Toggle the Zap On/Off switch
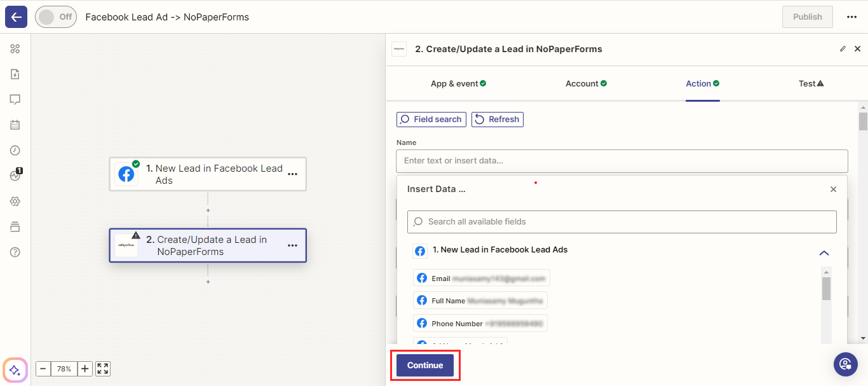Viewport: 868px width, 386px height. (x=56, y=17)
